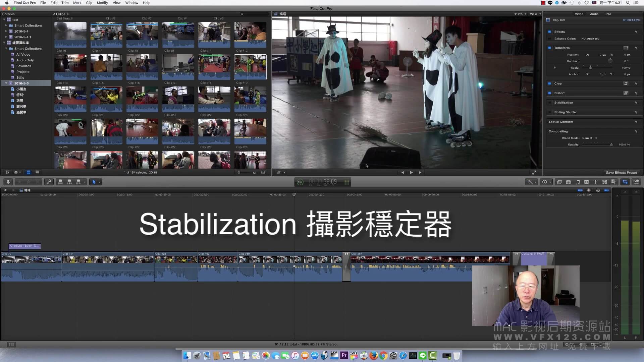Reset the Effects section arrow
The width and height of the screenshot is (644, 362).
point(636,32)
